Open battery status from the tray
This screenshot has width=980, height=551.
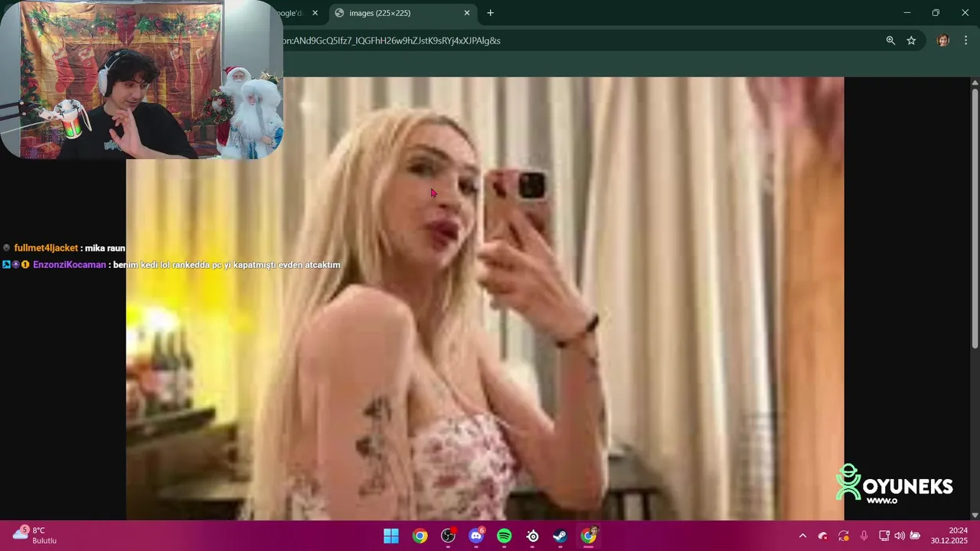(x=915, y=536)
